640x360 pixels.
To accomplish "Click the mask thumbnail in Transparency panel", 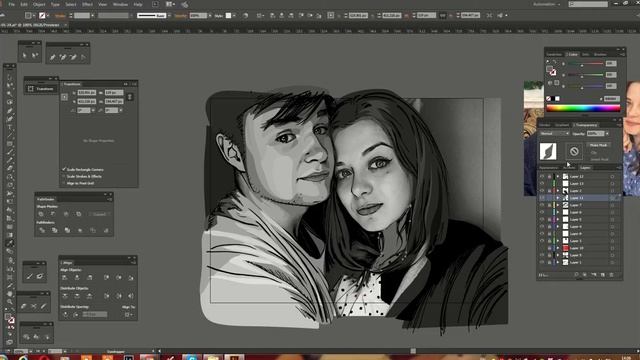I will click(574, 151).
